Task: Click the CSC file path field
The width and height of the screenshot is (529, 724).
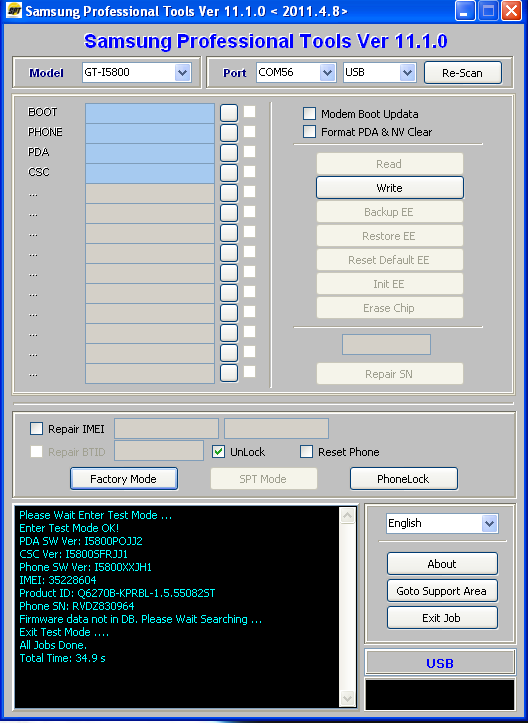Action: pyautogui.click(x=150, y=174)
